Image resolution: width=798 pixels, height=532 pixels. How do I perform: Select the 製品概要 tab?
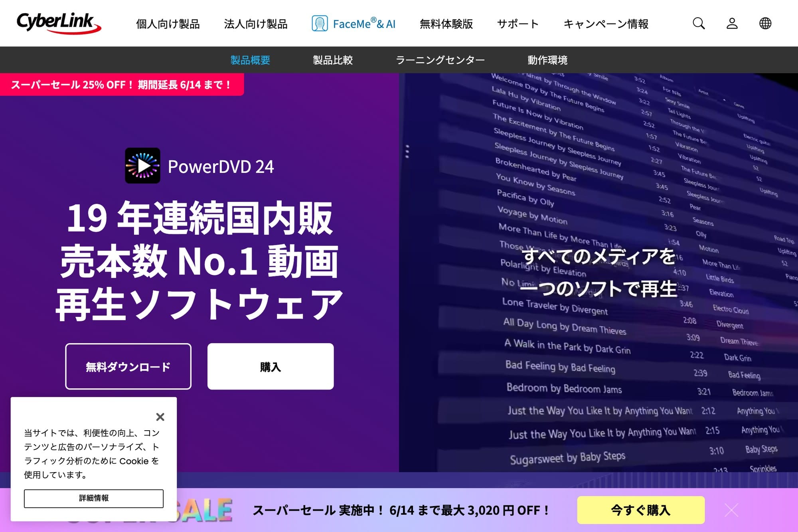pyautogui.click(x=250, y=60)
